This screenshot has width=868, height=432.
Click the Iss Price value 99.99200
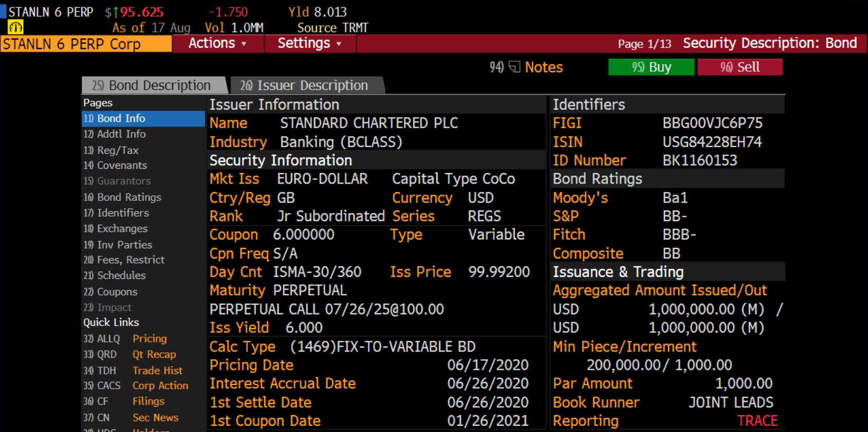coord(499,272)
